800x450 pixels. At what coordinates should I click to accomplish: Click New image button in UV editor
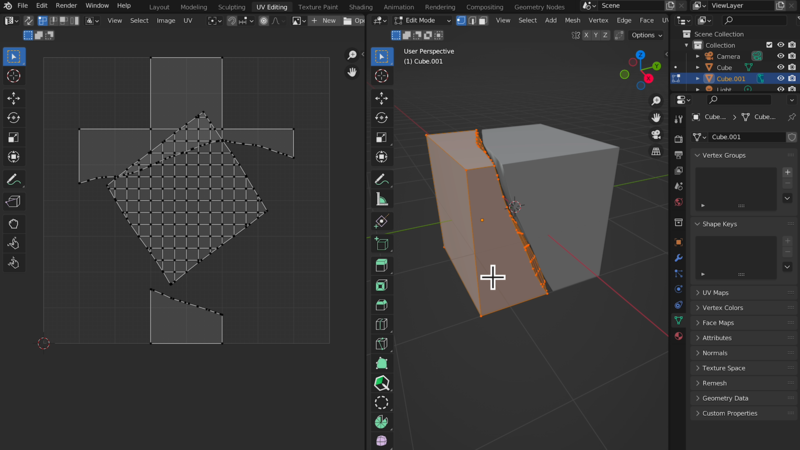[x=324, y=20]
